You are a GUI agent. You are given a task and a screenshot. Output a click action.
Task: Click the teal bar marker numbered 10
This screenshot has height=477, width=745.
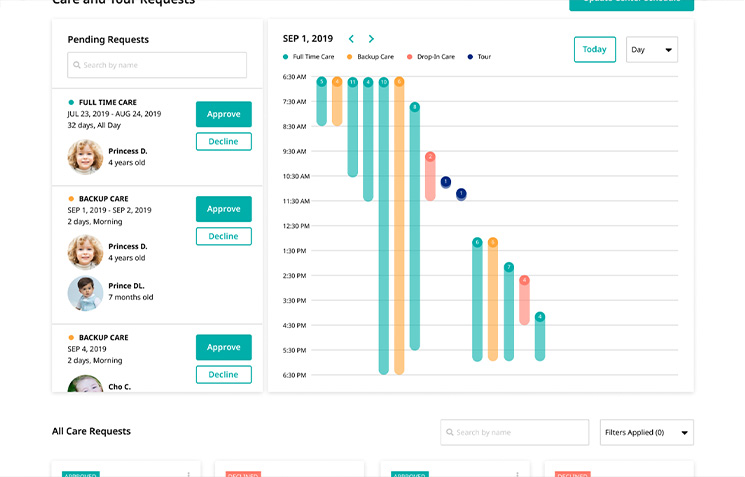[x=384, y=82]
